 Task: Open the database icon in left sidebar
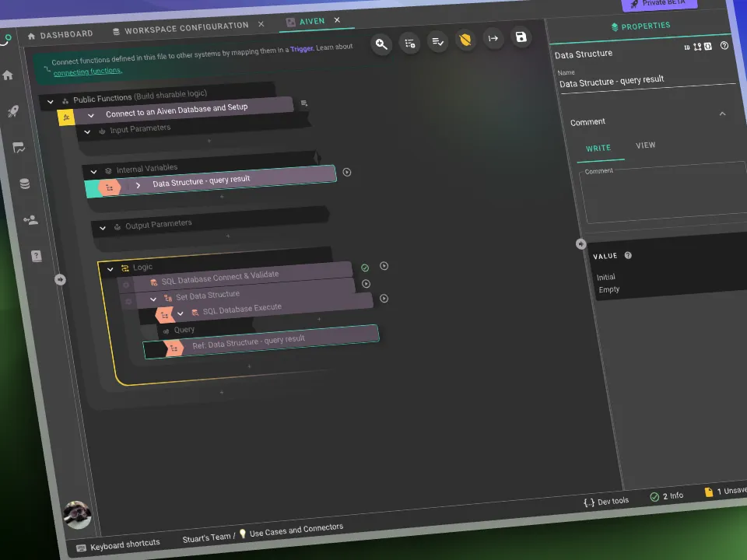click(x=25, y=184)
